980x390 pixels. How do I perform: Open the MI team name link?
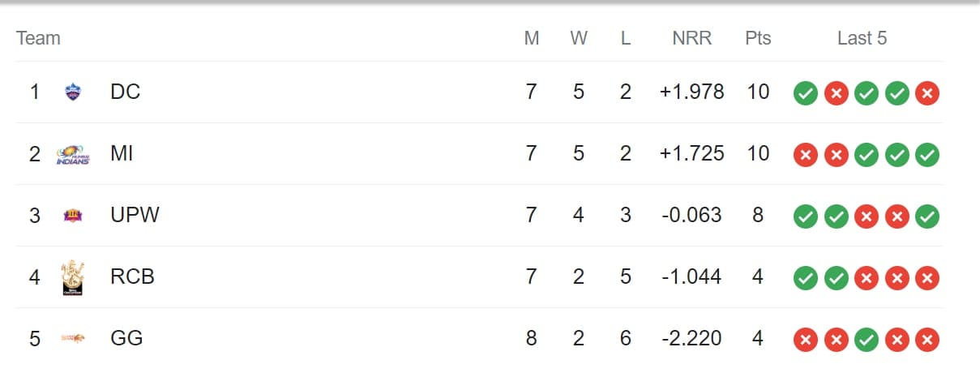[x=122, y=154]
